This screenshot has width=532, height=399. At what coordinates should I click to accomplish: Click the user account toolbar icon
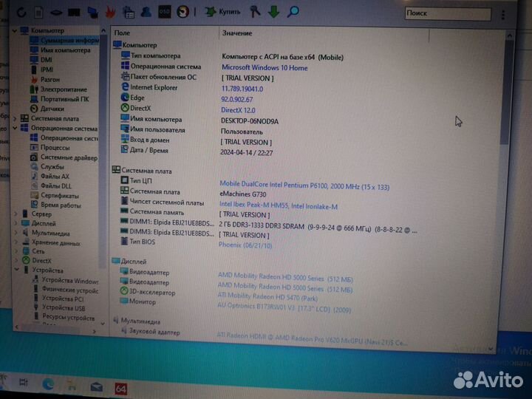(146, 13)
